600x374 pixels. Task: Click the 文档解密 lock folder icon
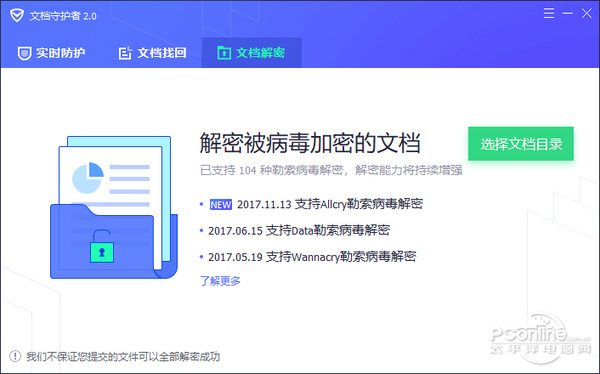point(224,53)
